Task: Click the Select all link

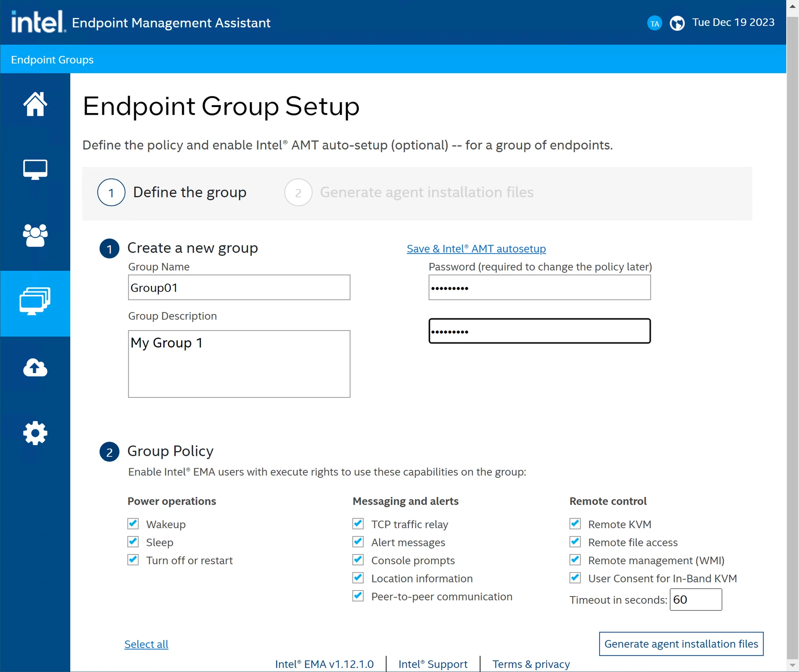Action: tap(146, 644)
